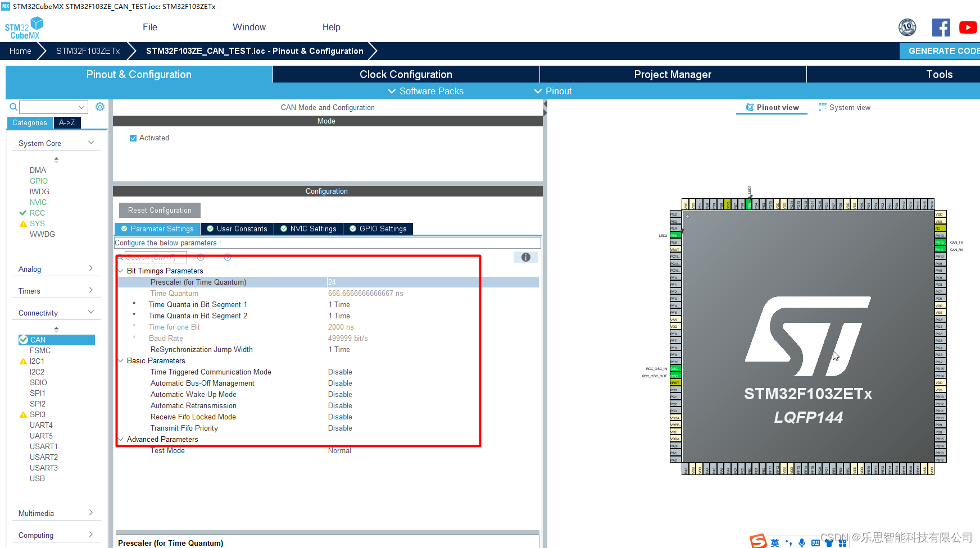Open the gear settings icon beside the search box

100,107
